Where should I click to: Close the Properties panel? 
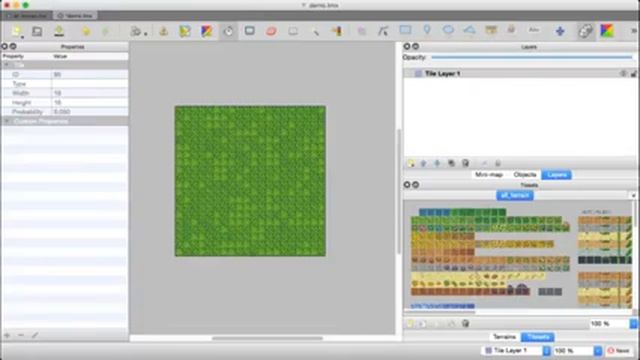[x=4, y=47]
